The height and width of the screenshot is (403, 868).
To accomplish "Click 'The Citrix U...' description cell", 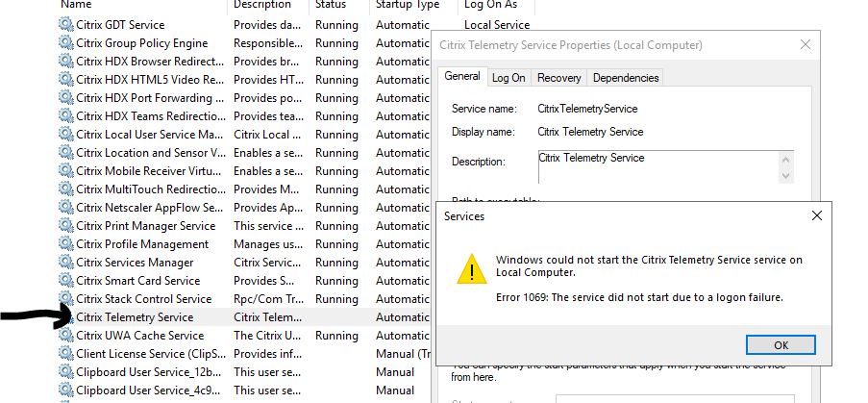I will tap(268, 336).
